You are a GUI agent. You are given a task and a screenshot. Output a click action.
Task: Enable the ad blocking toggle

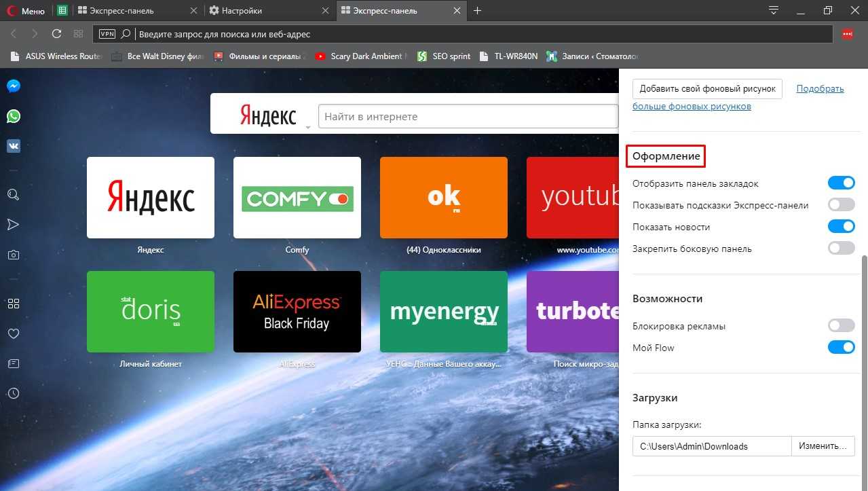point(841,326)
